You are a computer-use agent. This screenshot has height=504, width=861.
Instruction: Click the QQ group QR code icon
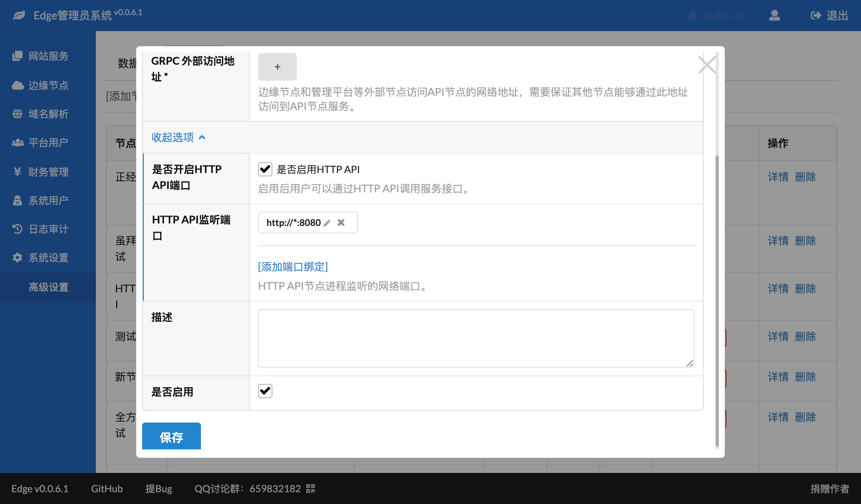(311, 488)
